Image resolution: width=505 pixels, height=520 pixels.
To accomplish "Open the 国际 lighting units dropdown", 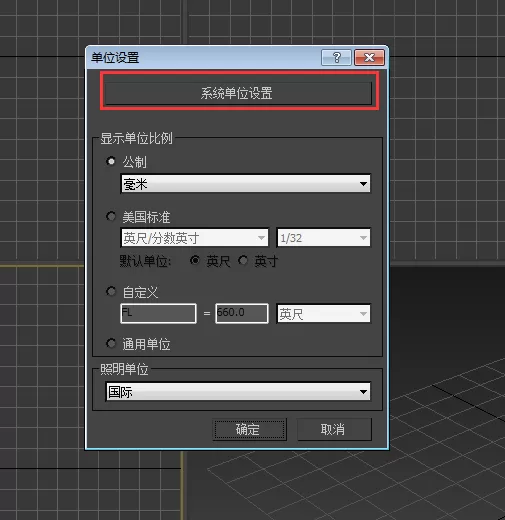I will [238, 392].
